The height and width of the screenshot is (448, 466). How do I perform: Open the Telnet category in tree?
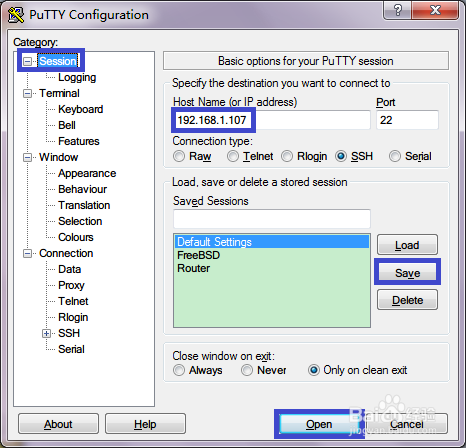click(x=73, y=301)
